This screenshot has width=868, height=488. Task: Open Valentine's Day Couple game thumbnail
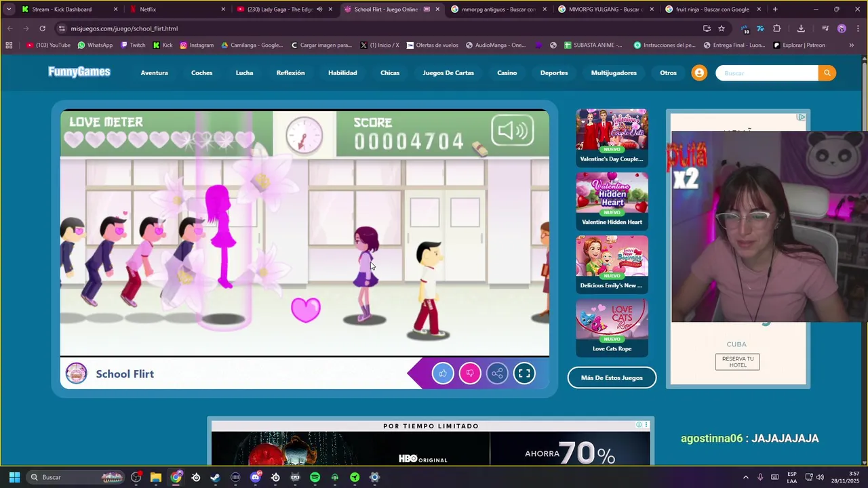[x=612, y=138]
